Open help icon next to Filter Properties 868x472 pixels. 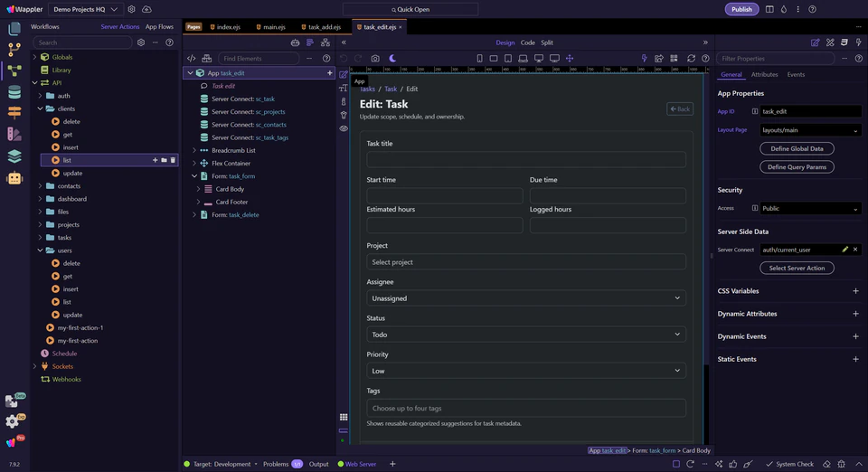click(859, 58)
